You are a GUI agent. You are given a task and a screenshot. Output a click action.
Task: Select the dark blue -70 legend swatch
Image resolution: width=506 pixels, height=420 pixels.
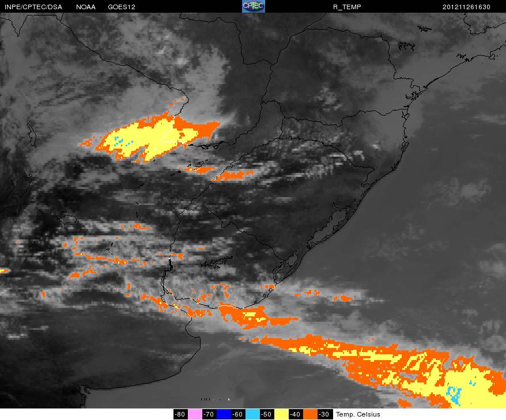(x=224, y=414)
